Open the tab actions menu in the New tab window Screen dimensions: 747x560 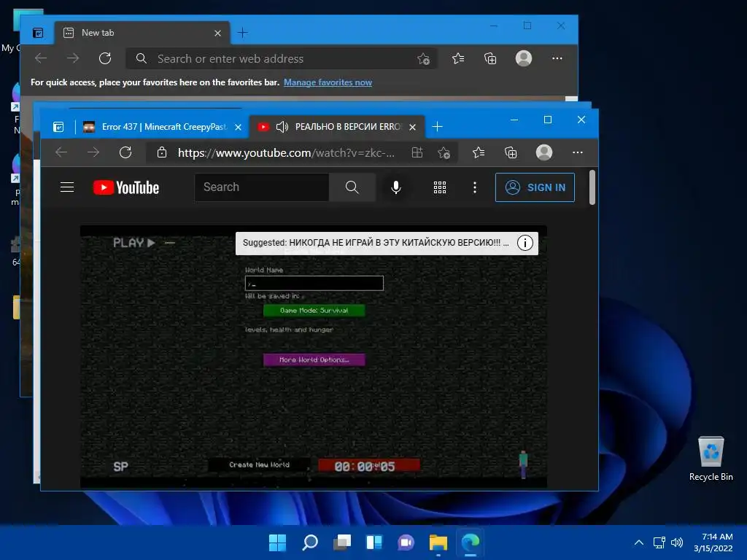38,33
